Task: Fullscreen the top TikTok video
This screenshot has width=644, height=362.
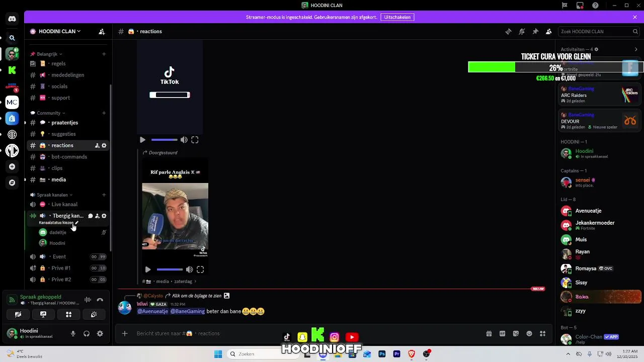Action: pyautogui.click(x=195, y=140)
